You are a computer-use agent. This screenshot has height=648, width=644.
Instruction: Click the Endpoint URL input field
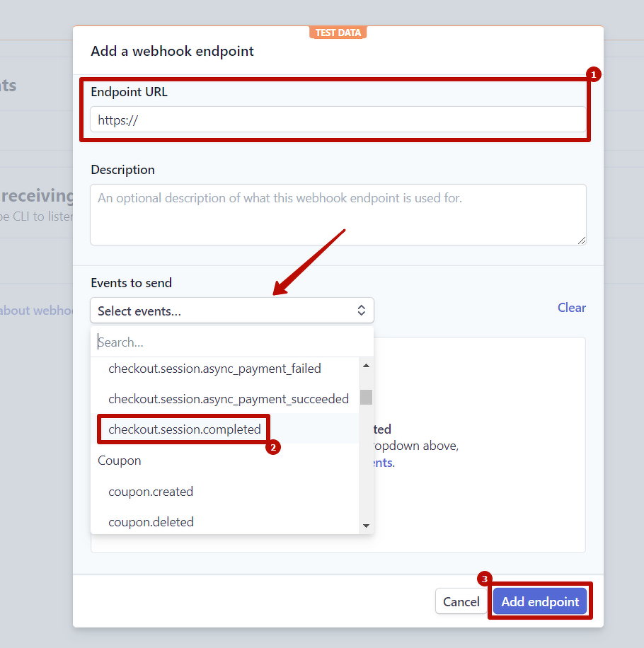[x=338, y=120]
